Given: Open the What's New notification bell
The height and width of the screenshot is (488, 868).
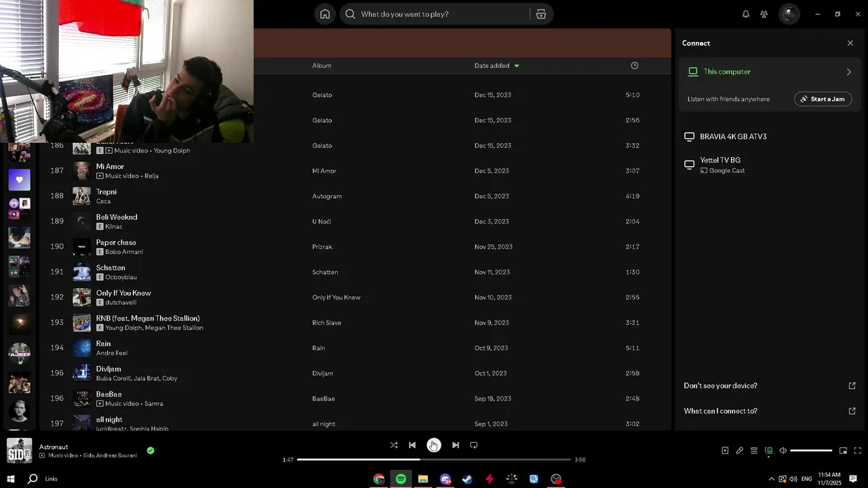Looking at the screenshot, I should click(x=746, y=14).
